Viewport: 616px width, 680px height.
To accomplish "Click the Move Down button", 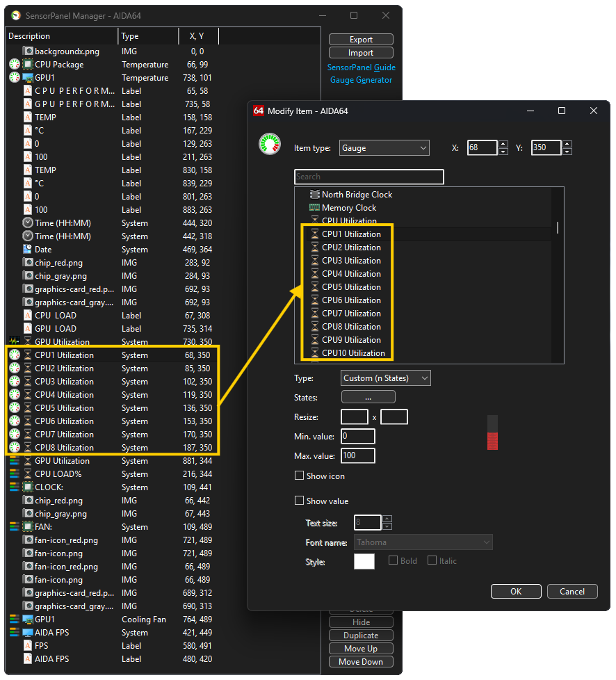I will (361, 662).
